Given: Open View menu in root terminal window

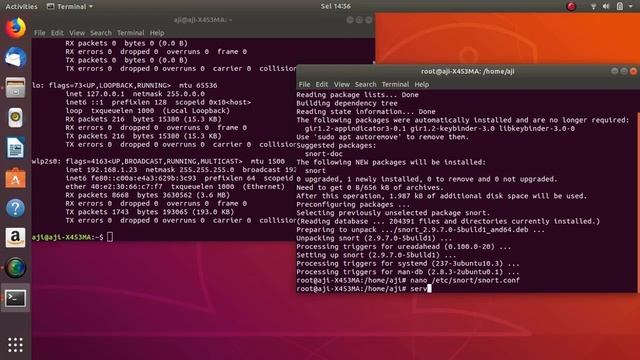Looking at the screenshot, I should click(342, 84).
